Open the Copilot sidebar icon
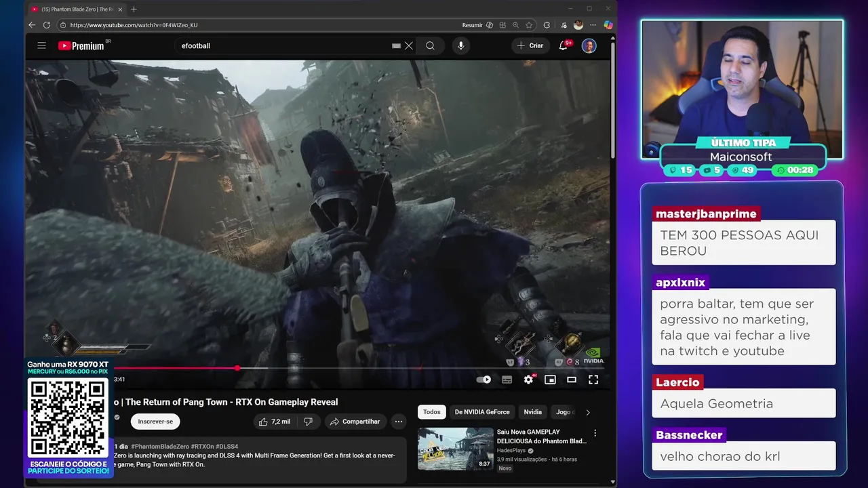The height and width of the screenshot is (488, 868). pos(608,25)
